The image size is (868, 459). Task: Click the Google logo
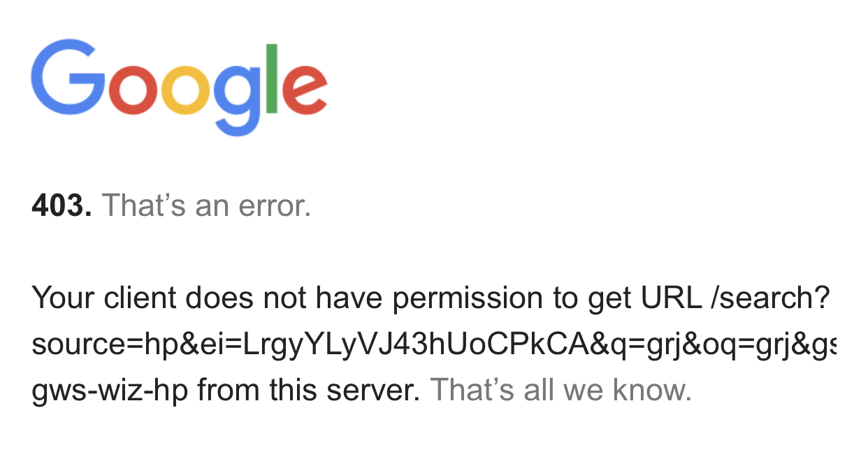[x=180, y=87]
